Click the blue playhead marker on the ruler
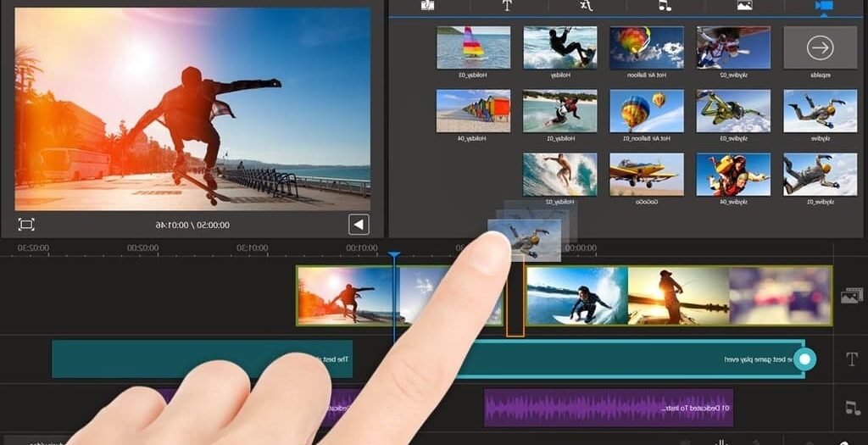The width and height of the screenshot is (868, 445). click(394, 255)
